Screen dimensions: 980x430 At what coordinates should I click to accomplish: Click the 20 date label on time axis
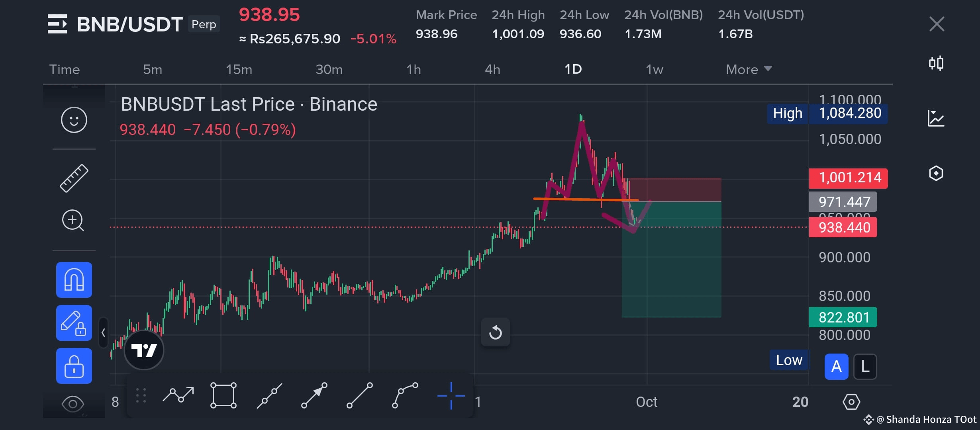[x=800, y=402]
